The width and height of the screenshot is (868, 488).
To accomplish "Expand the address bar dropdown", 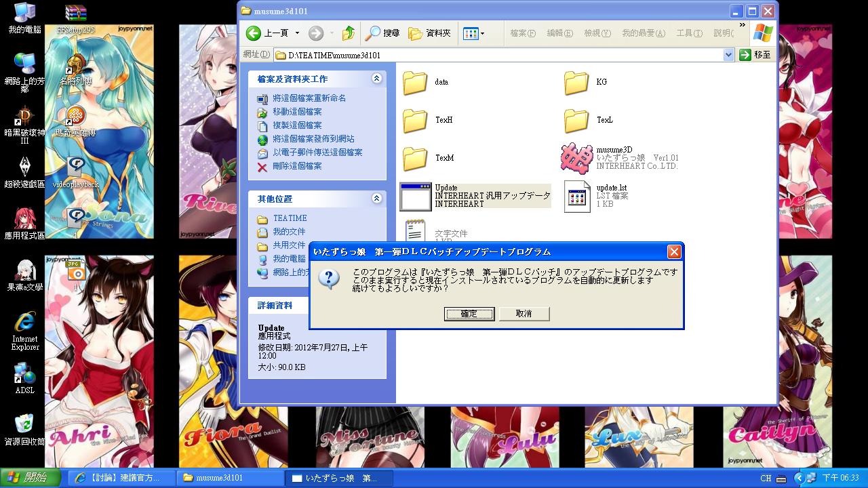I will [729, 55].
